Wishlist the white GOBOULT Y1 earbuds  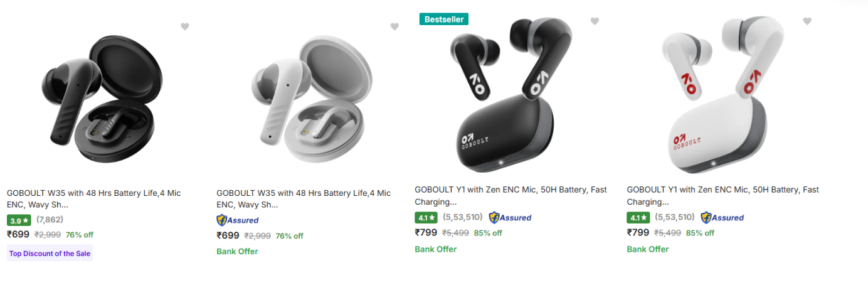(x=807, y=21)
